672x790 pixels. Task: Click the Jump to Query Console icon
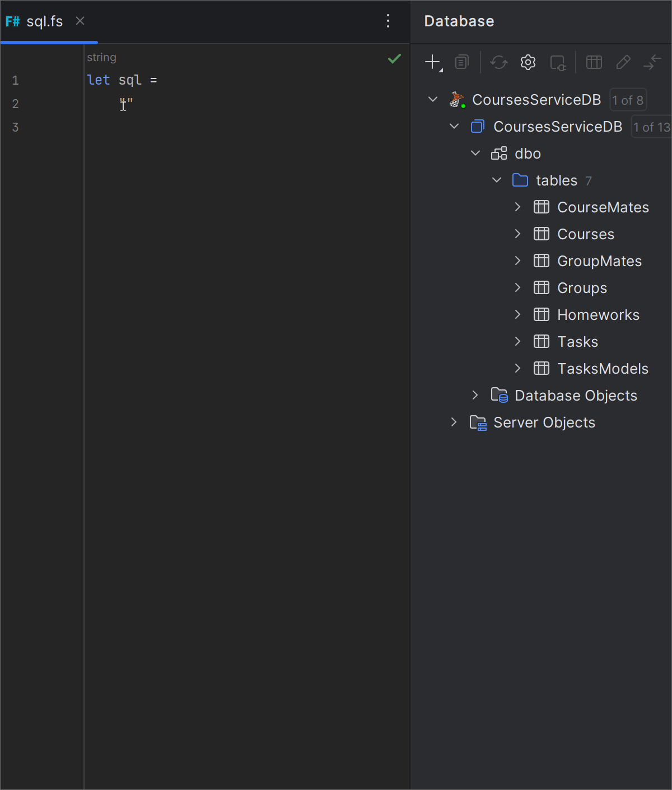[652, 62]
